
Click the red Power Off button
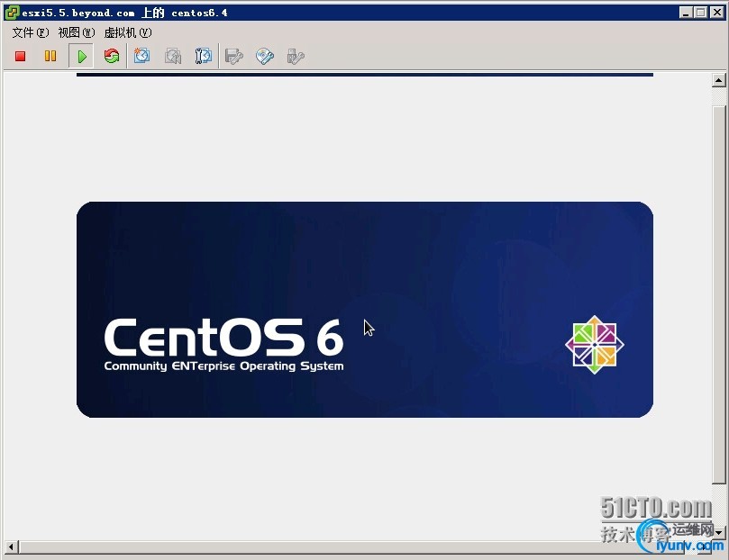point(20,56)
